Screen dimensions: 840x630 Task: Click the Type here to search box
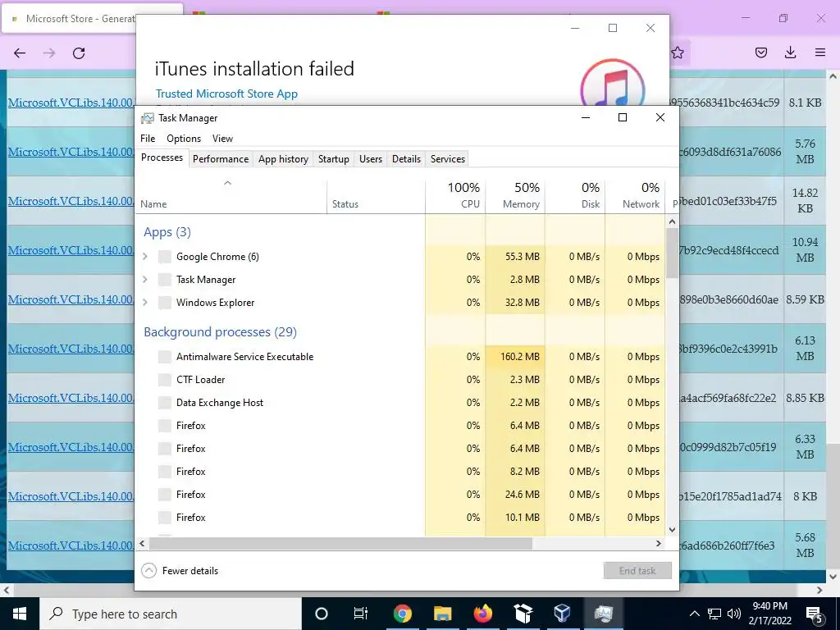171,614
